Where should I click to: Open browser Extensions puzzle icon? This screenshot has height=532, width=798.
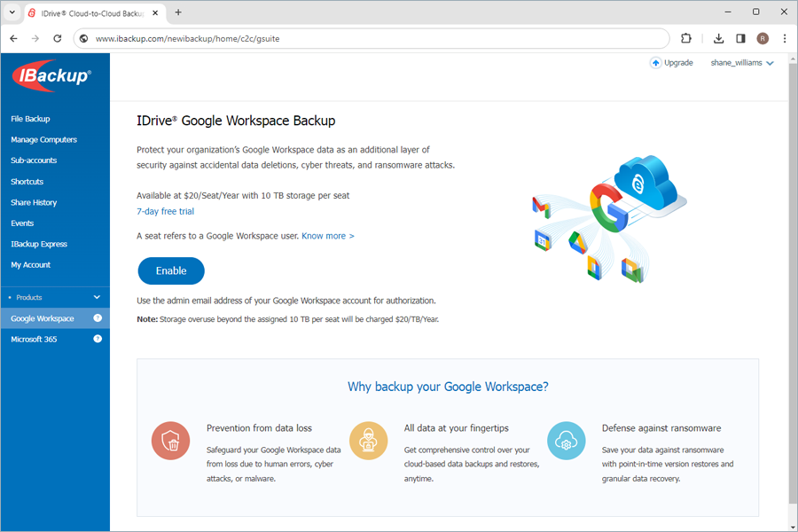pos(686,38)
